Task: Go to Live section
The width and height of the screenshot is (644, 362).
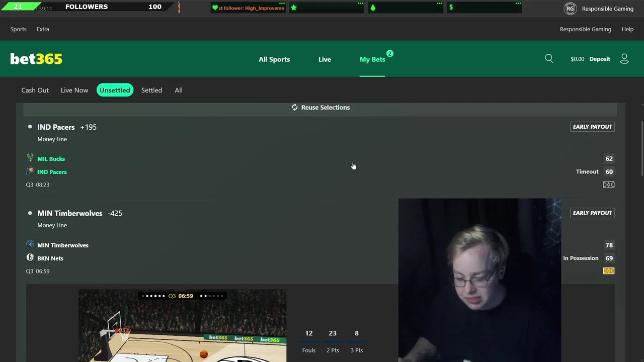Action: 325,59
